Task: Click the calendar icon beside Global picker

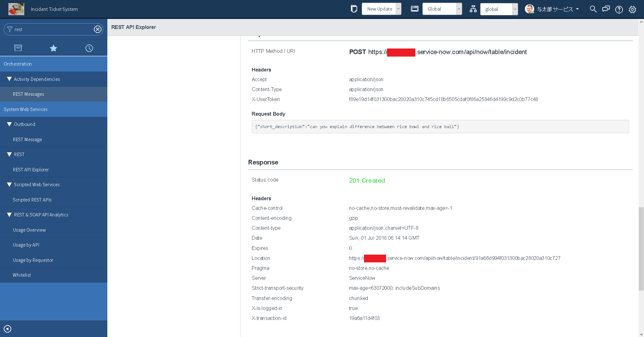Action: click(x=414, y=9)
